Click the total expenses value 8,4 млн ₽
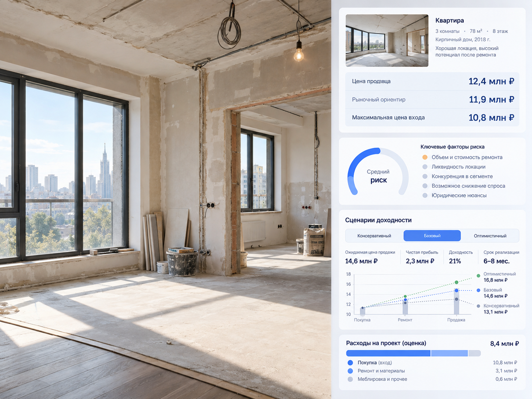Viewport: 532px width, 399px height. [504, 344]
